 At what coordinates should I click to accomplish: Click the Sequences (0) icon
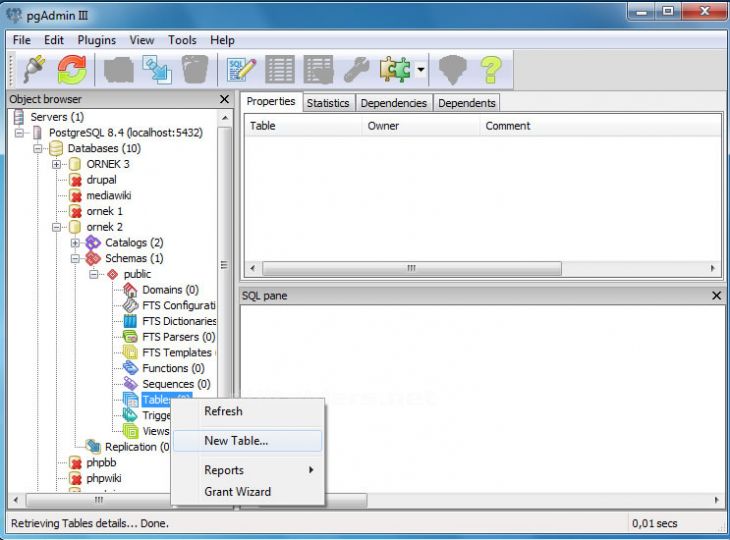click(130, 384)
